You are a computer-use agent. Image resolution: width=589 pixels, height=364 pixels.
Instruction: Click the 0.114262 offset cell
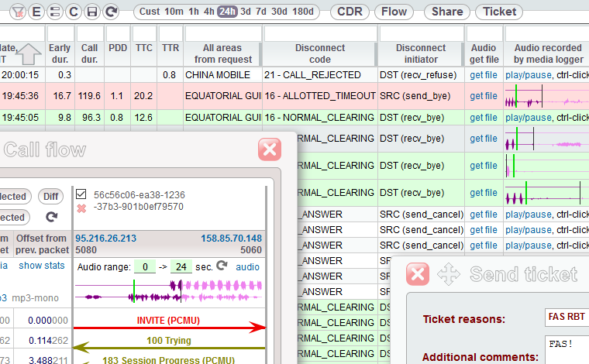pyautogui.click(x=49, y=341)
